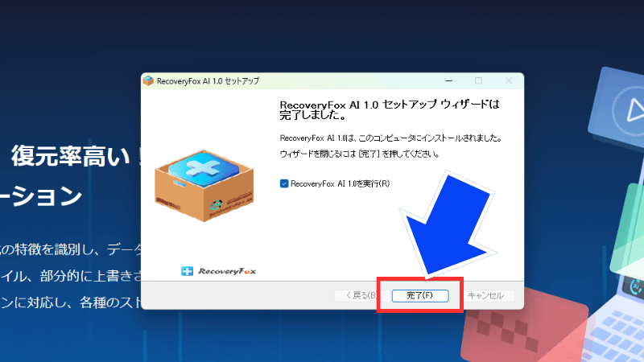
Task: Click the video play icon in background artwork
Action: click(634, 110)
